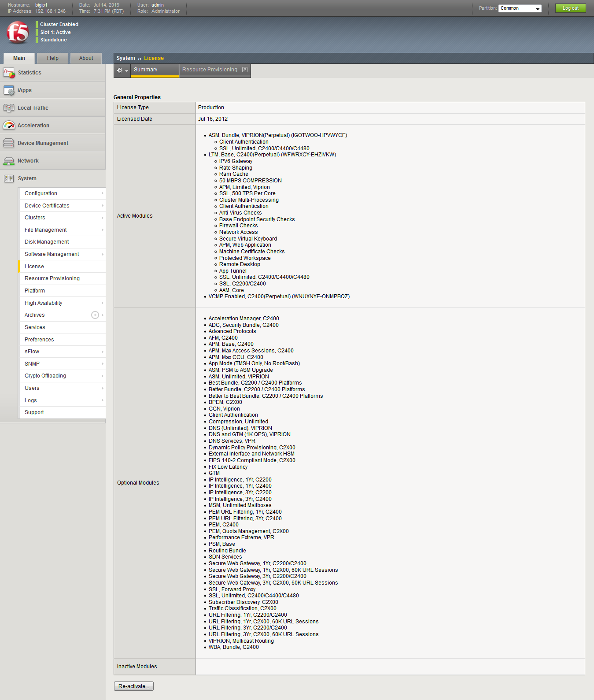The image size is (594, 700).
Task: Expand the High Availability submenu arrow
Action: point(103,303)
